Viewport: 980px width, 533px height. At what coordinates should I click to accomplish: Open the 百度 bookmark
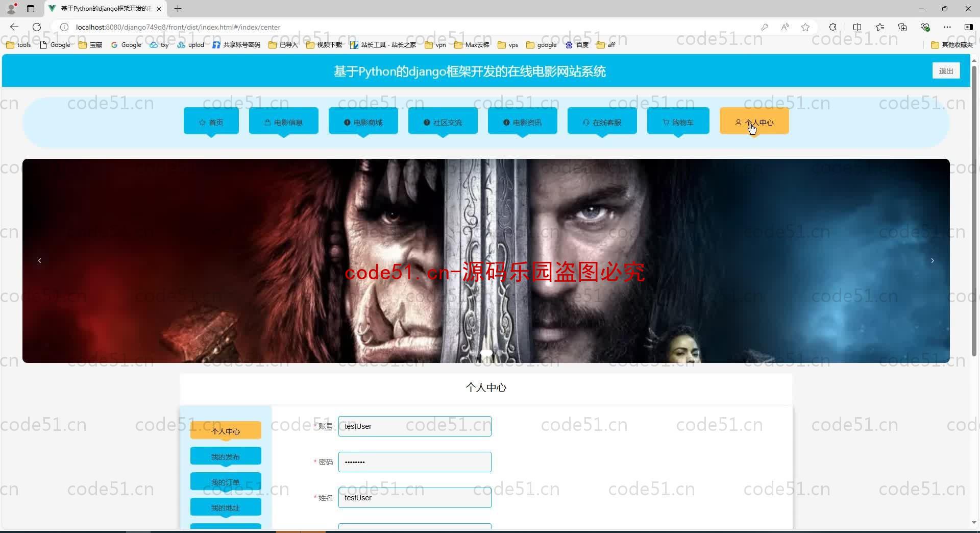tap(577, 45)
